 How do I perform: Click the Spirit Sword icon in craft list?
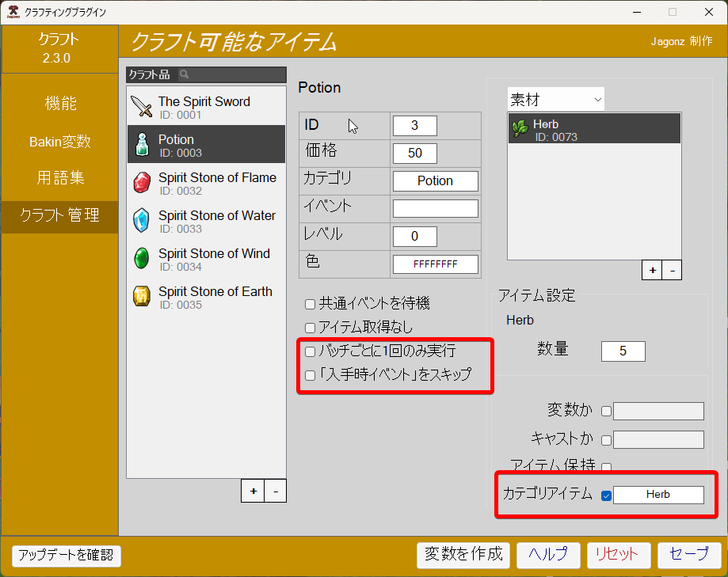[x=142, y=107]
